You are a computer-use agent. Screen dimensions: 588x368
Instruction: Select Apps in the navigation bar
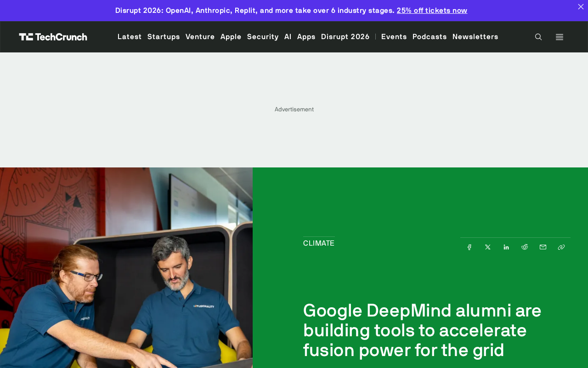click(306, 37)
